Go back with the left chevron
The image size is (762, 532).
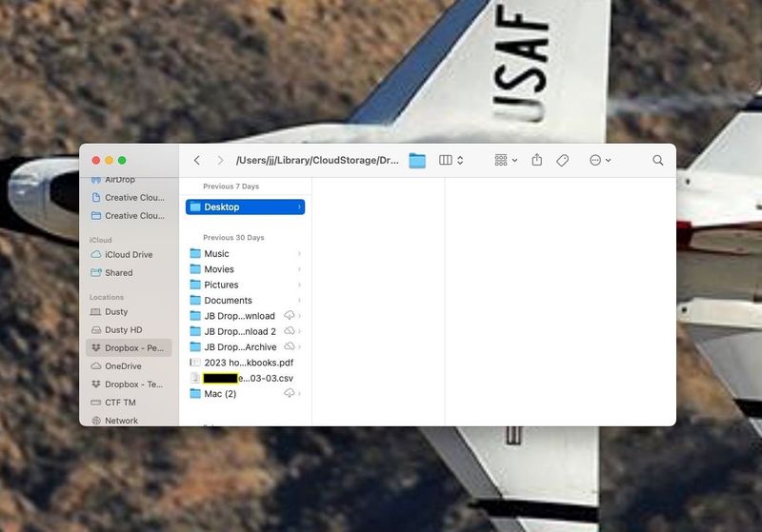tap(197, 160)
